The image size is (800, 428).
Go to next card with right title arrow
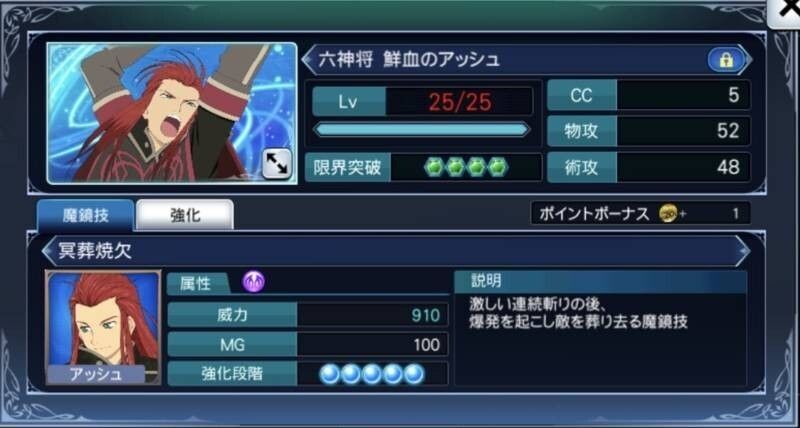747,60
